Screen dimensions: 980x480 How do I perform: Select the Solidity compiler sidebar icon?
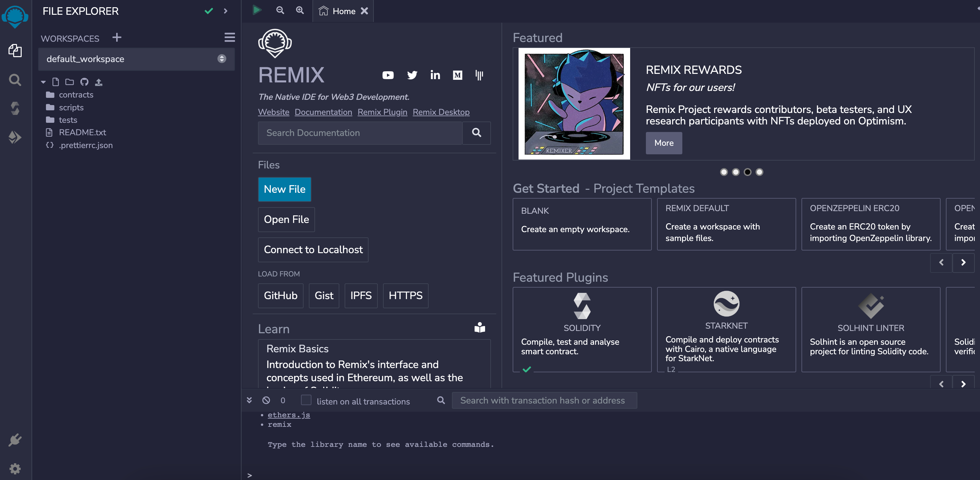click(15, 108)
